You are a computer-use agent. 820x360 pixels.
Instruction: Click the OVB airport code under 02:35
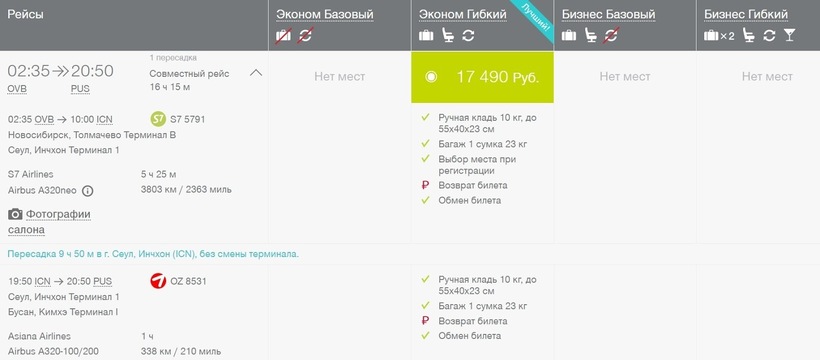pyautogui.click(x=17, y=89)
